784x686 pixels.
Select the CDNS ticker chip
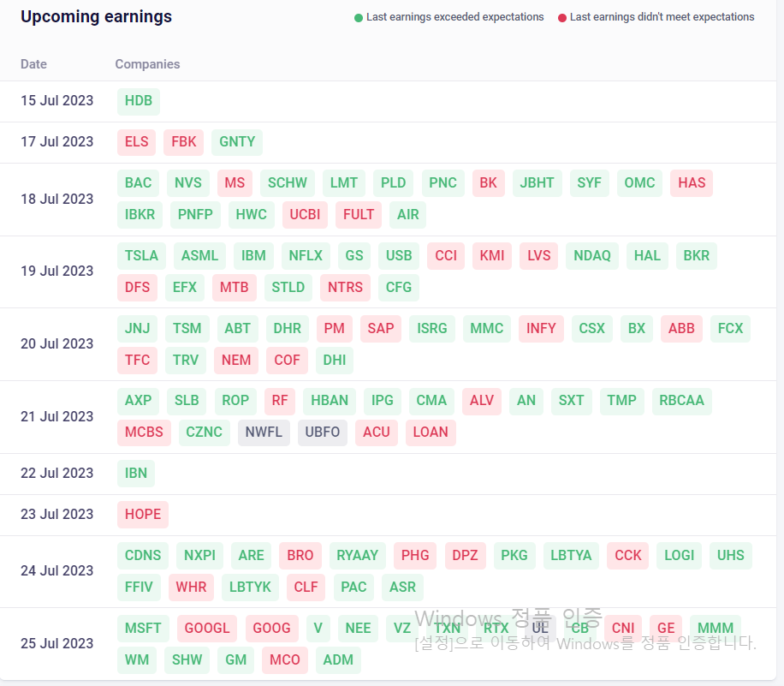coord(143,556)
